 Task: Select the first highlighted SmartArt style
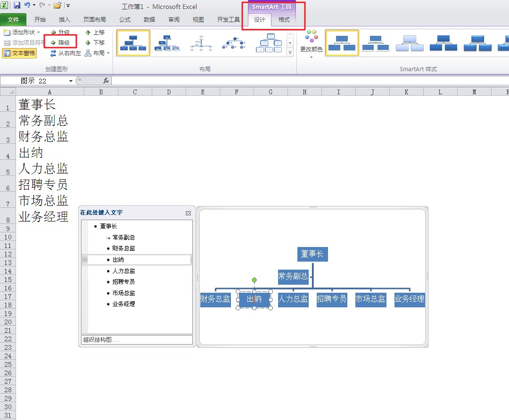[342, 43]
